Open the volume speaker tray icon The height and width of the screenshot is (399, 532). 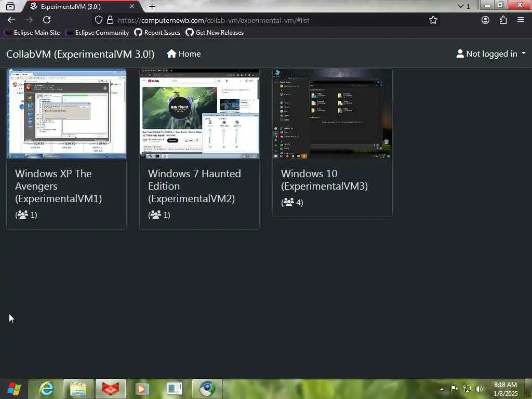pyautogui.click(x=479, y=389)
